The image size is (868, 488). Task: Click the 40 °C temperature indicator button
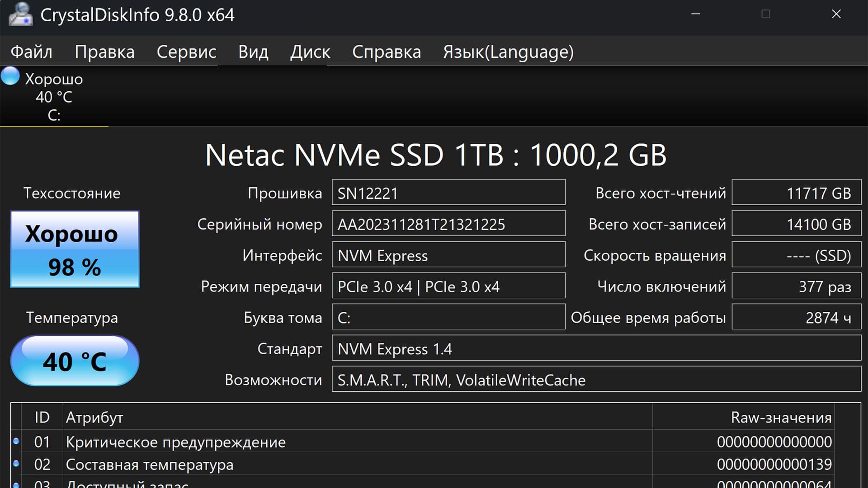click(75, 361)
